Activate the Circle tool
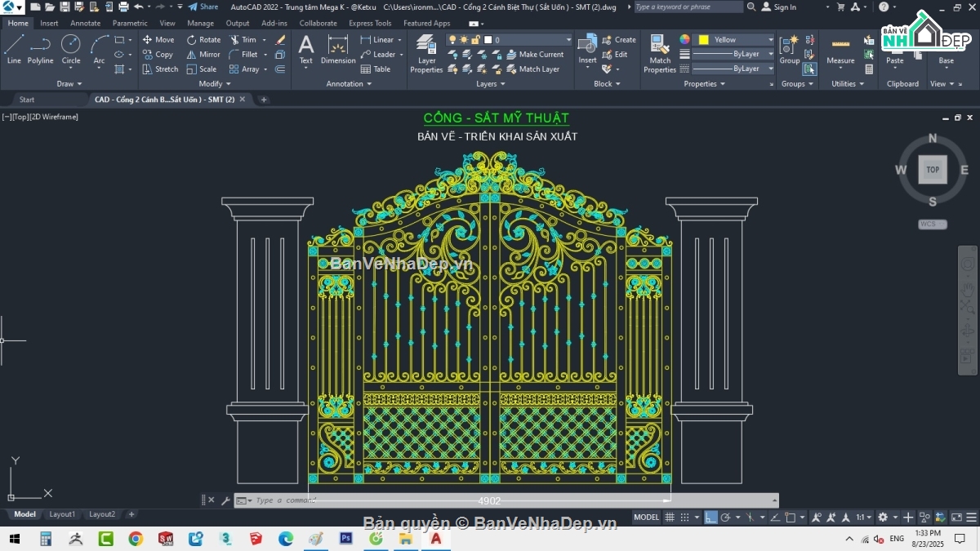980x551 pixels. (71, 51)
